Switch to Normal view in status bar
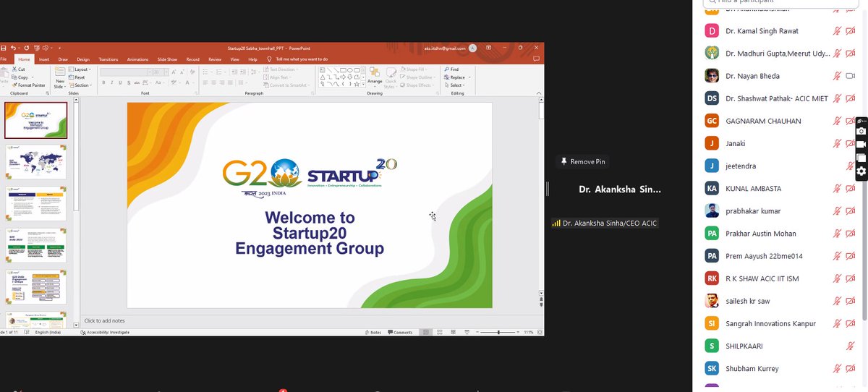This screenshot has height=392, width=868. pos(427,332)
